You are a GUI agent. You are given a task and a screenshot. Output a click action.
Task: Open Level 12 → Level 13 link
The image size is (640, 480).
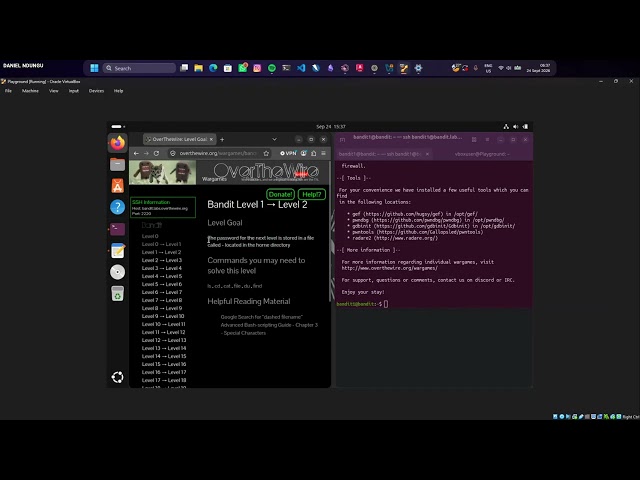click(x=164, y=340)
